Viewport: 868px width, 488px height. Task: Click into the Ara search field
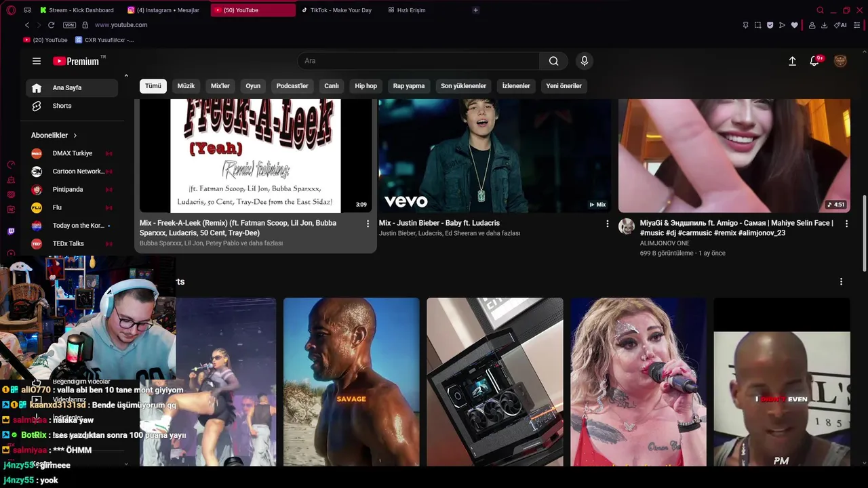418,61
